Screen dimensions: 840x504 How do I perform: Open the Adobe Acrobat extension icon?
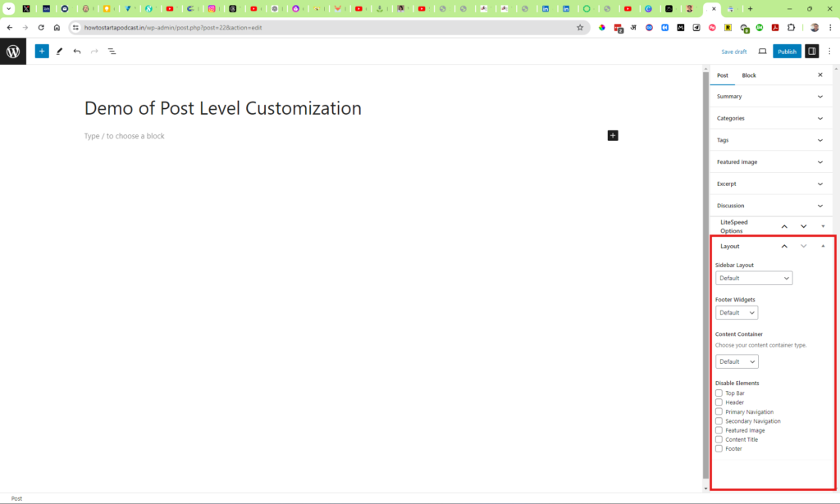[775, 27]
